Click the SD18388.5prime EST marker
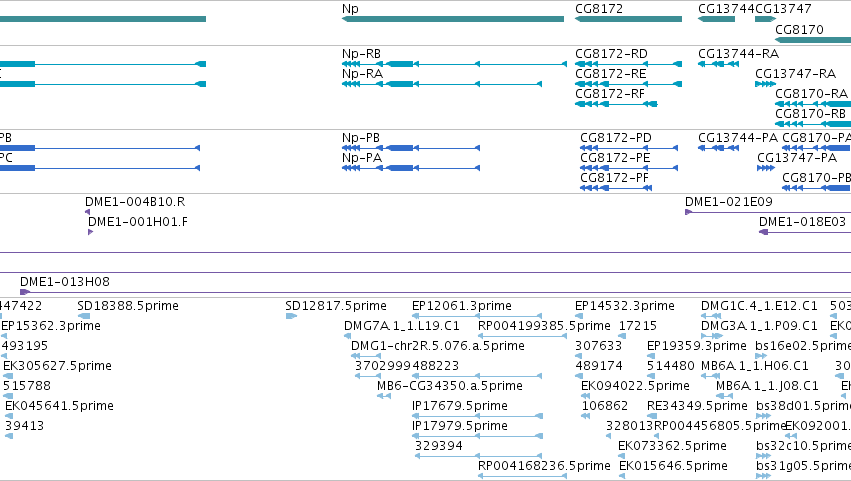The height and width of the screenshot is (481, 851). pos(84,316)
